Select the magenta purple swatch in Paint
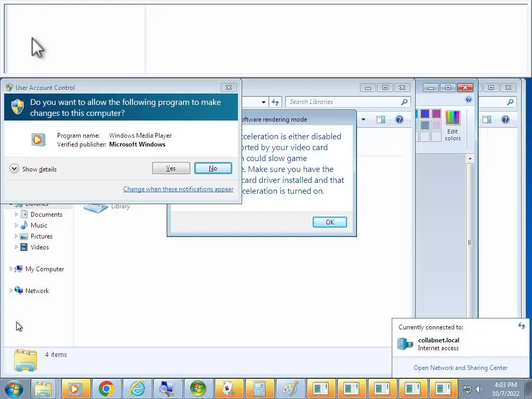This screenshot has width=532, height=399. pyautogui.click(x=436, y=114)
